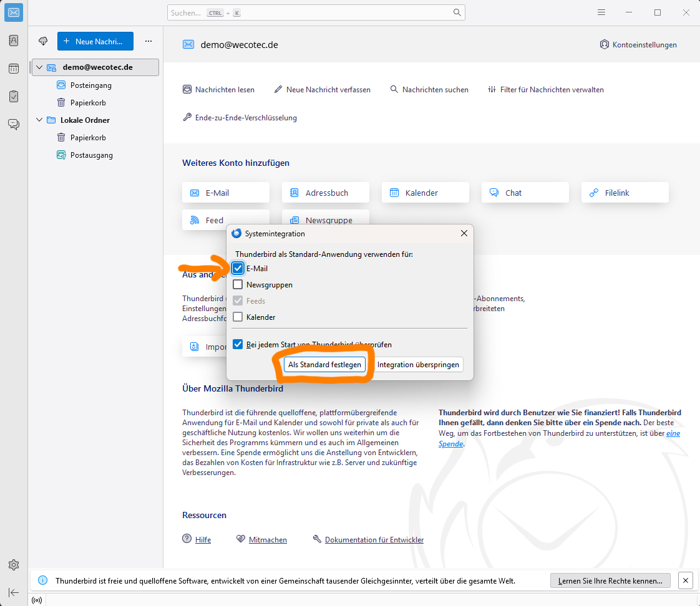Focus the Suchen search field
Viewport: 700px width, 606px height.
coord(316,12)
